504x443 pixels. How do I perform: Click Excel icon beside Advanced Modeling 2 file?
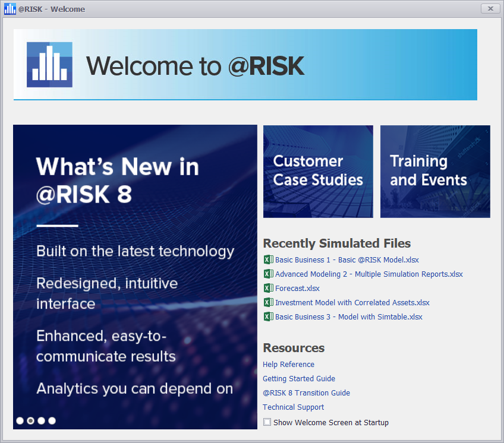[268, 274]
